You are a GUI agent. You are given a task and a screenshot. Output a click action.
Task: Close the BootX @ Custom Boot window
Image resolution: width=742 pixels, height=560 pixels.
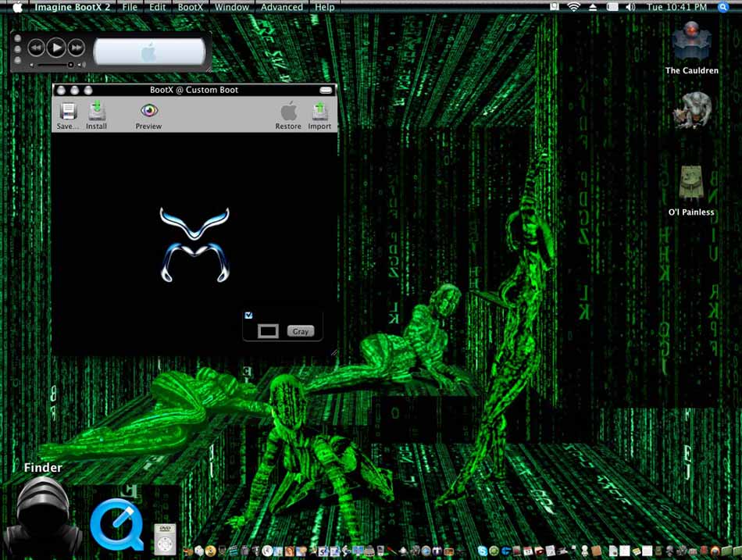click(61, 90)
